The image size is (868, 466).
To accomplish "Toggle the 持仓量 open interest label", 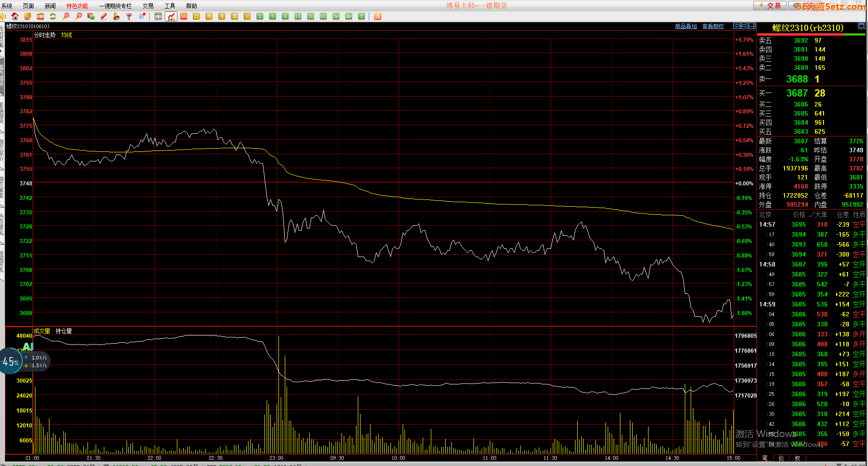I will coord(63,331).
